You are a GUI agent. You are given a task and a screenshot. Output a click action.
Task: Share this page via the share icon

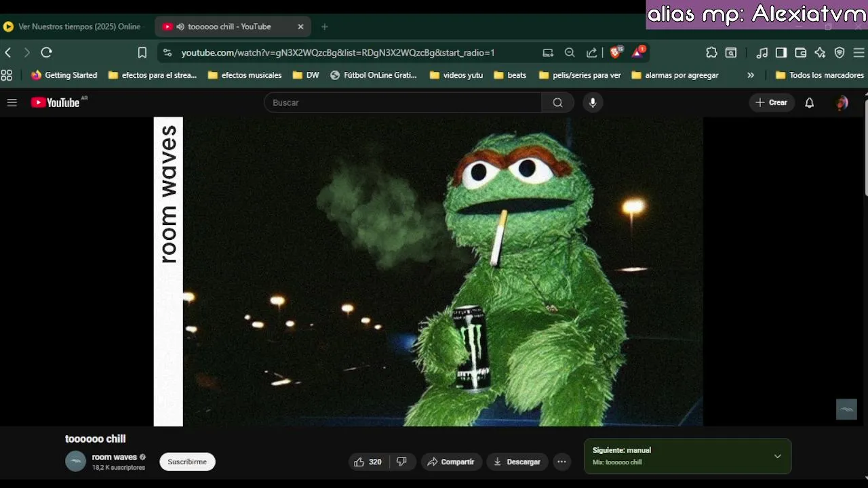coord(592,52)
